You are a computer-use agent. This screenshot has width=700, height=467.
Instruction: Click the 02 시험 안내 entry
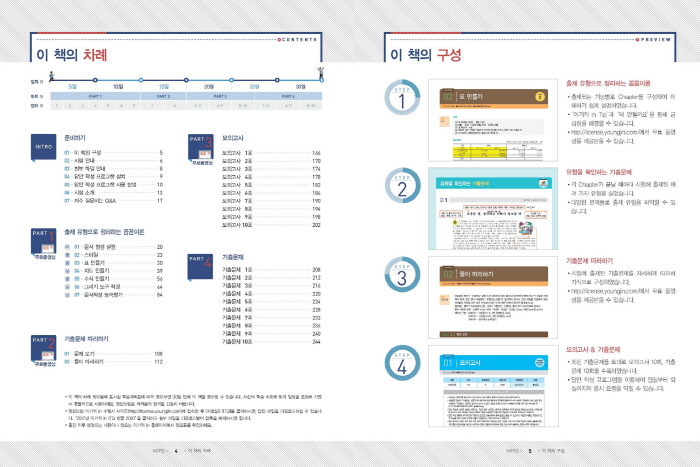(x=113, y=161)
